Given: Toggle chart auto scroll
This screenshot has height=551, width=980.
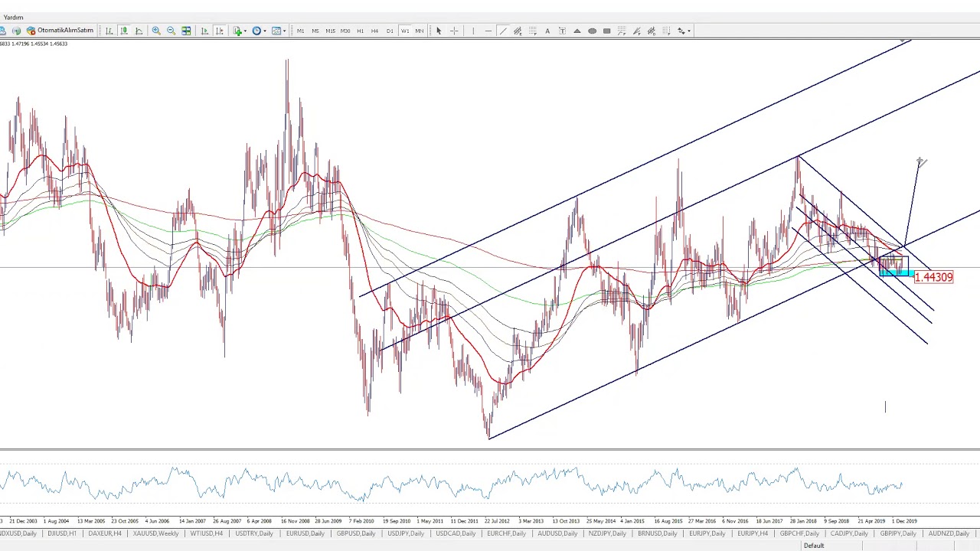Looking at the screenshot, I should coord(204,31).
